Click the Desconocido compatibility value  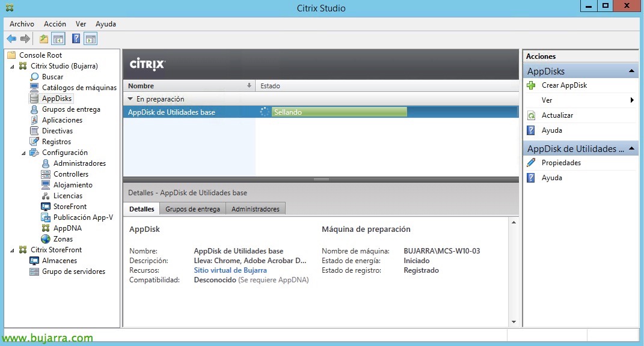[x=215, y=280]
